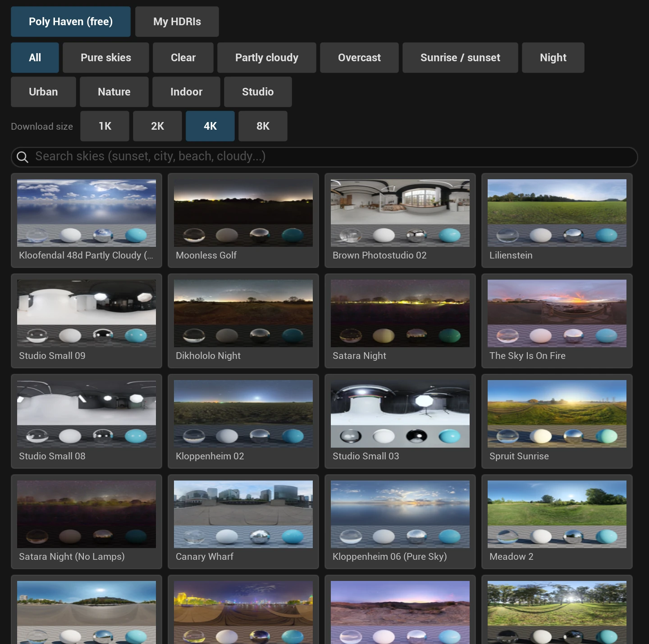This screenshot has width=649, height=644.
Task: Select the 8K download size
Action: 263,126
